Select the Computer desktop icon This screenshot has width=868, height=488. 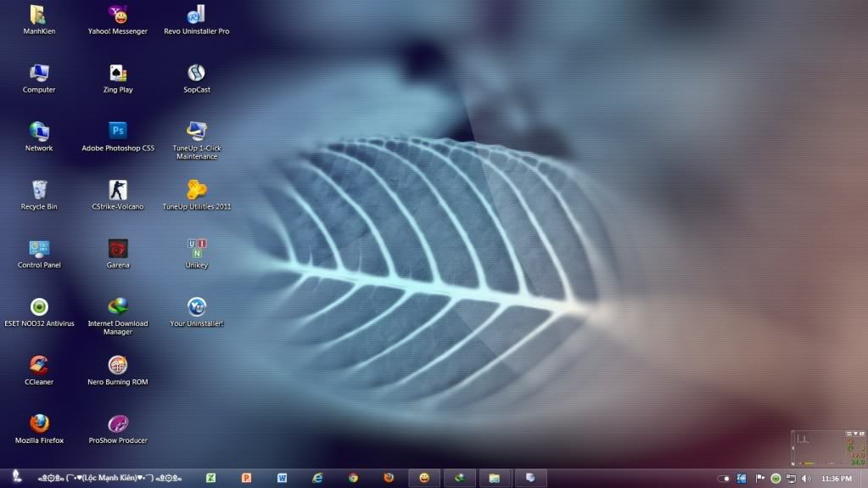pos(39,78)
